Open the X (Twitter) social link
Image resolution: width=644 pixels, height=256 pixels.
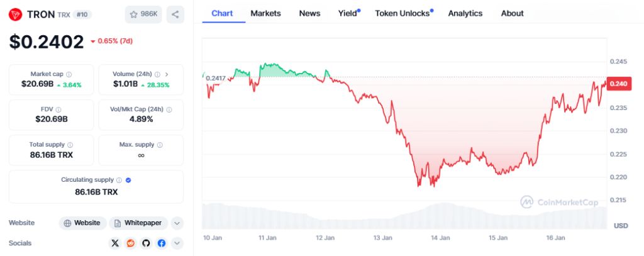coord(114,243)
